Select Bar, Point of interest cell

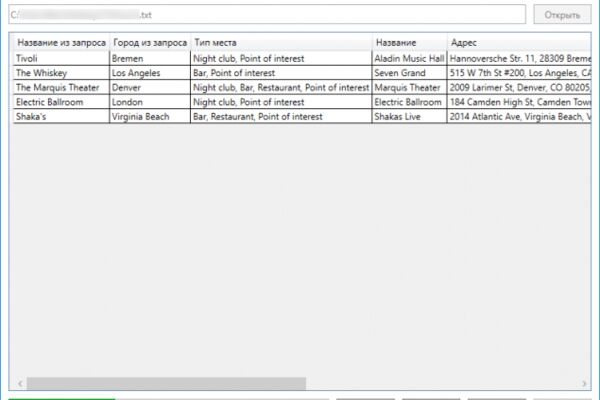pos(281,73)
